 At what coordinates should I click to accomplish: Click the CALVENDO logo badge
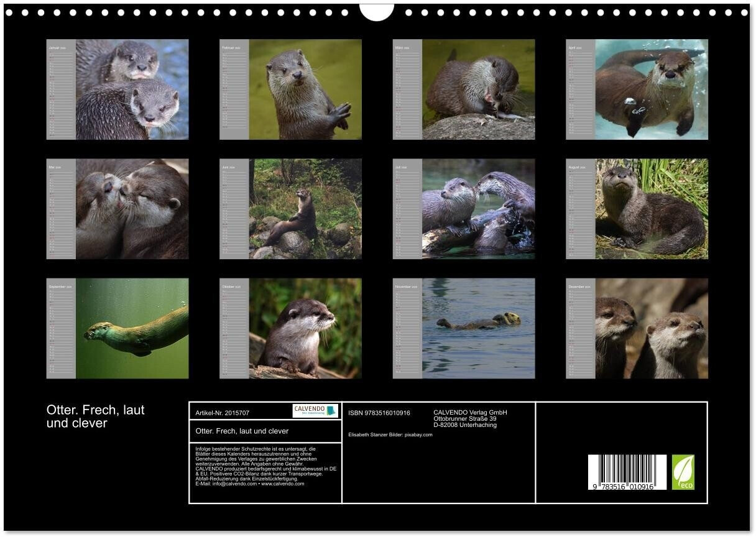point(315,411)
